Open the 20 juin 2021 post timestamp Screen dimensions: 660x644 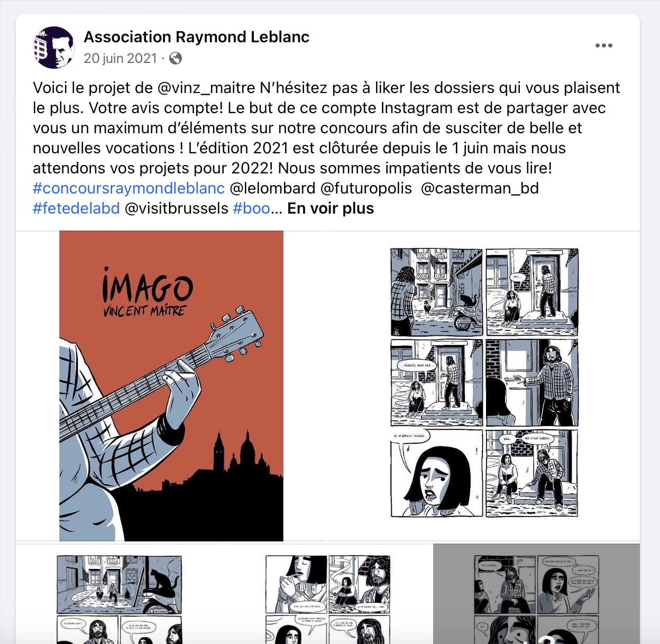point(121,58)
